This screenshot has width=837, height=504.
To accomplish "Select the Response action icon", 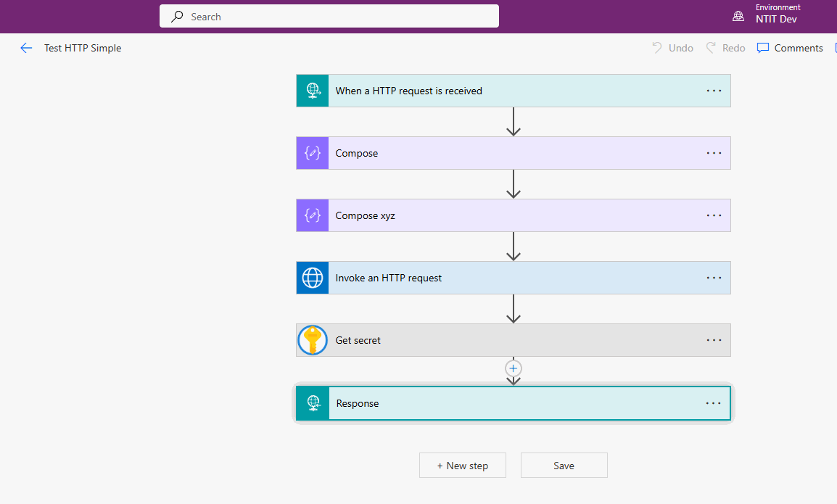I will pyautogui.click(x=312, y=403).
